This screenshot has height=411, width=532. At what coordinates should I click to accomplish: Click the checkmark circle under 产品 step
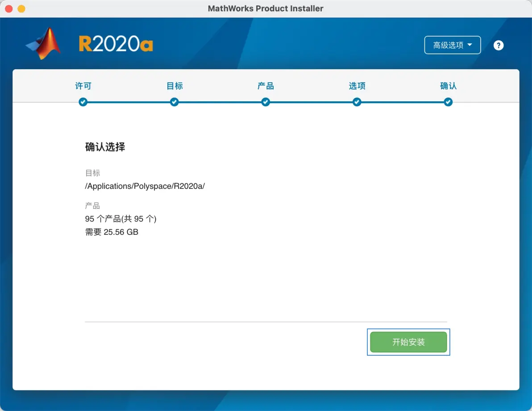(266, 102)
